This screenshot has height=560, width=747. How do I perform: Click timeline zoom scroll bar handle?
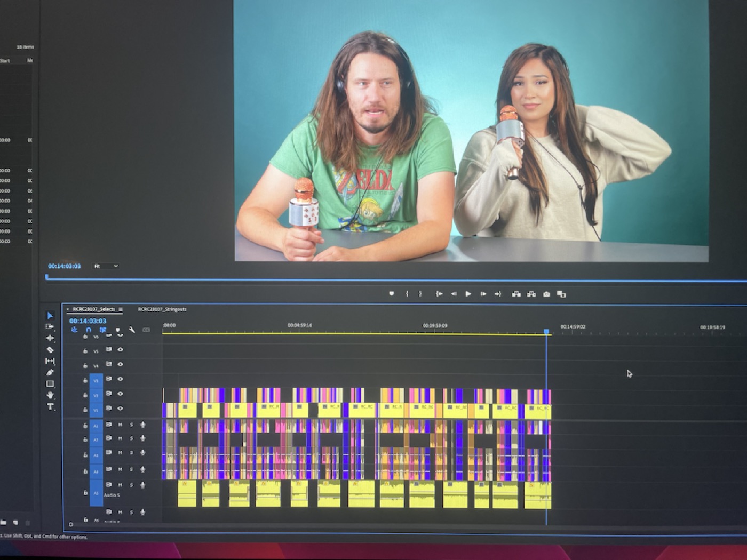pyautogui.click(x=71, y=524)
